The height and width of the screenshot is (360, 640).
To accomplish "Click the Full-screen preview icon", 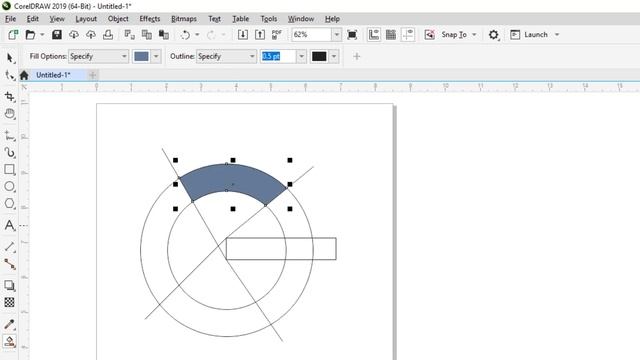I will coord(352,35).
